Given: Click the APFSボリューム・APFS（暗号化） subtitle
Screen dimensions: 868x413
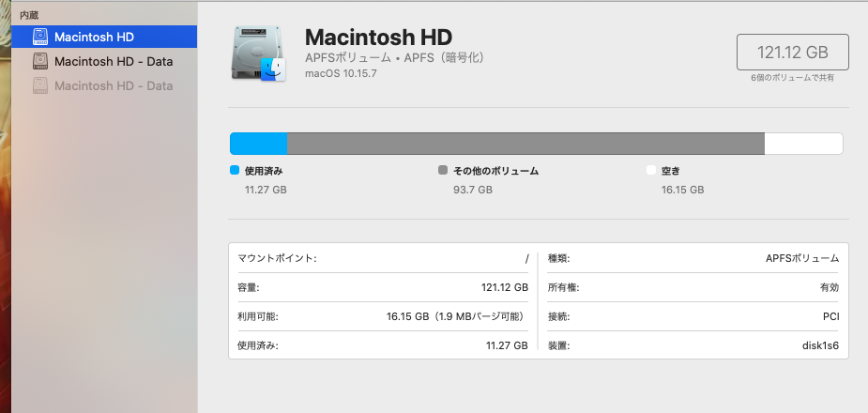Looking at the screenshot, I should (395, 57).
